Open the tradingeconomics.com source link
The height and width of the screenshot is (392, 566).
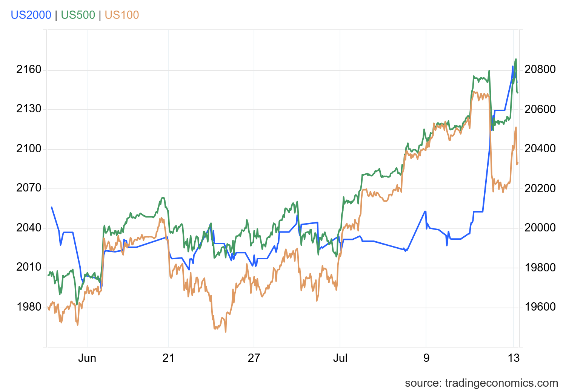point(481,383)
